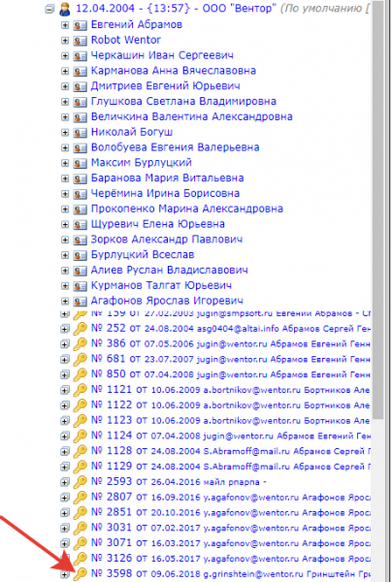Click key icon for license № 1128

80,451
